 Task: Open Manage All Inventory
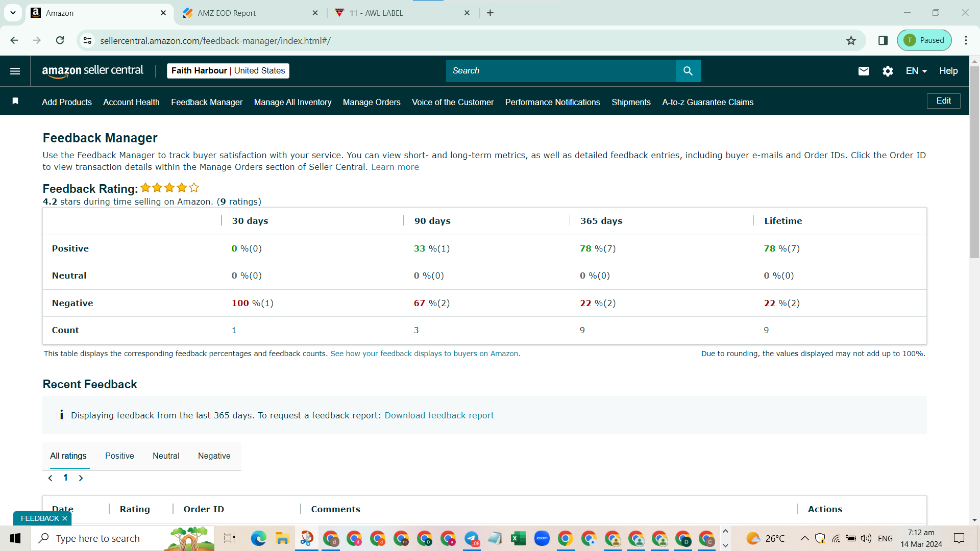pyautogui.click(x=293, y=102)
